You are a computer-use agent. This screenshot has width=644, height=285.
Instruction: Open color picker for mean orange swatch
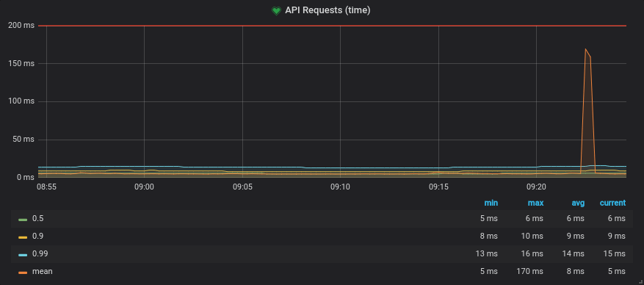23,273
